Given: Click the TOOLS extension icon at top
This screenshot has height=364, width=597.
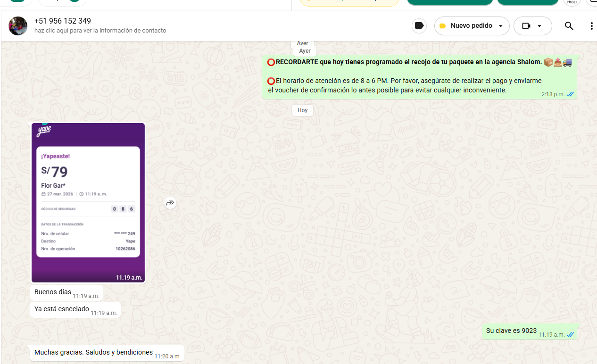Looking at the screenshot, I should pos(572,2).
